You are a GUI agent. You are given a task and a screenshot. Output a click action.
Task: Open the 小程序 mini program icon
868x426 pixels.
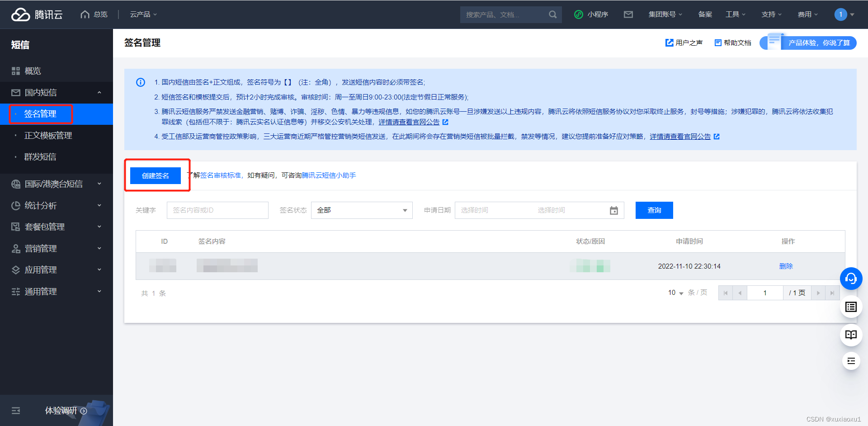(x=579, y=14)
